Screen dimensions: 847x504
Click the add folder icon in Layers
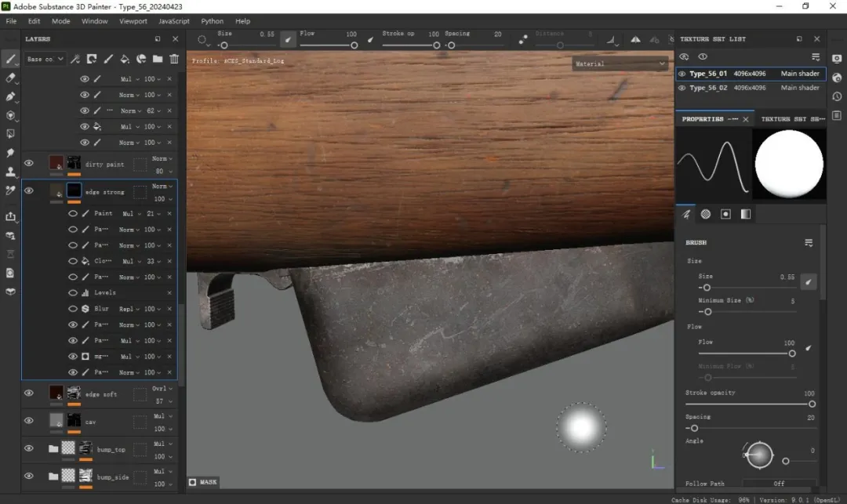click(x=158, y=59)
